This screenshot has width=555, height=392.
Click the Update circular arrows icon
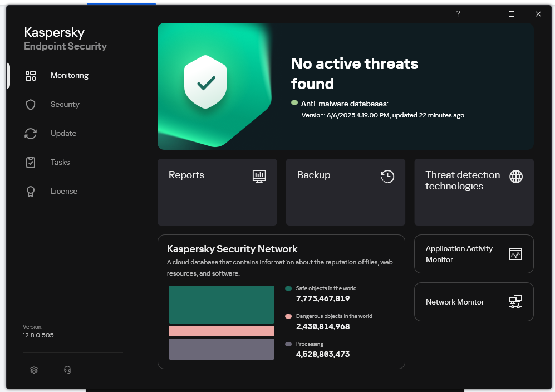pyautogui.click(x=31, y=134)
